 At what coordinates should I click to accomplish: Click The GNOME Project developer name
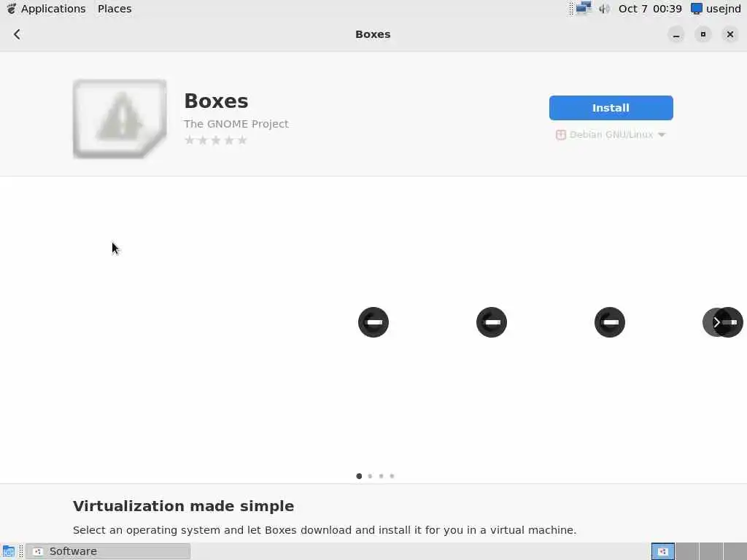[x=236, y=124]
